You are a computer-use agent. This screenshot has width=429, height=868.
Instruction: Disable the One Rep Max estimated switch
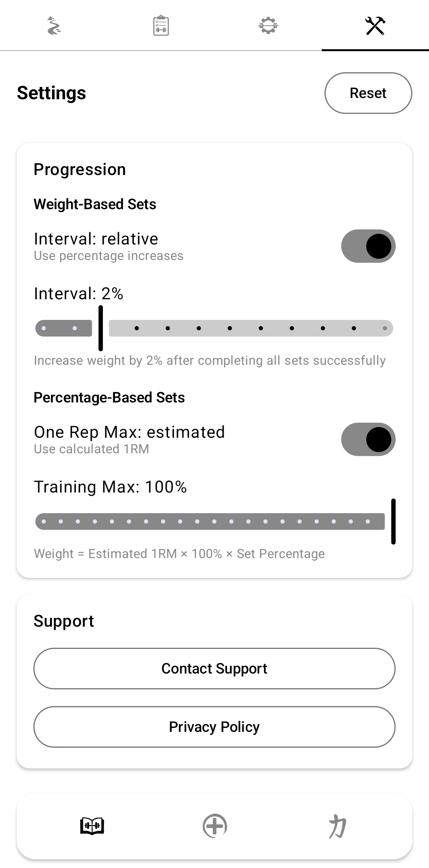pos(368,439)
